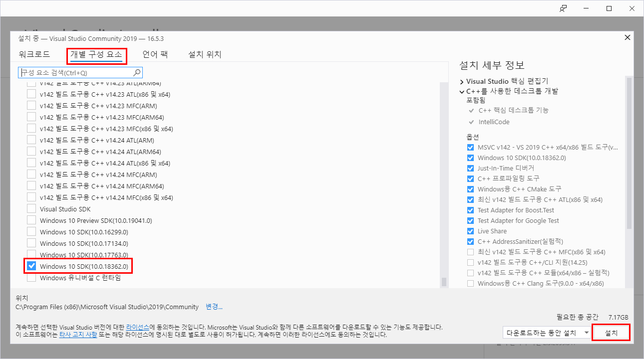This screenshot has height=359, width=644.
Task: Switch to the 워크로드 tab
Action: click(34, 54)
